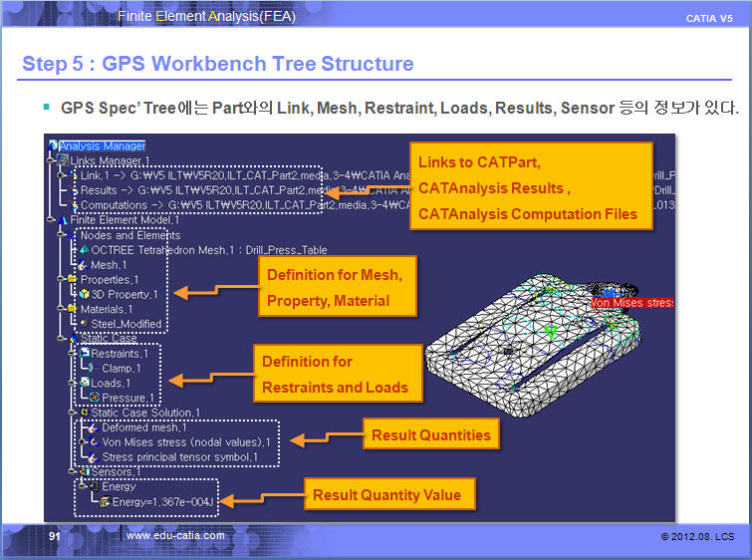Select Stress principal tensor symbol.1
The image size is (752, 560).
point(179,457)
